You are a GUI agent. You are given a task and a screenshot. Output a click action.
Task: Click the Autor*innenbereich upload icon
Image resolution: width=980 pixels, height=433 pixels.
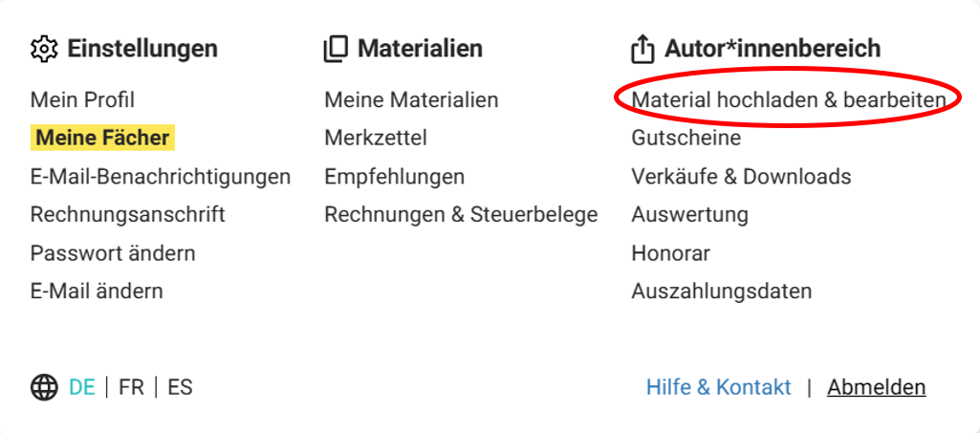coord(643,50)
